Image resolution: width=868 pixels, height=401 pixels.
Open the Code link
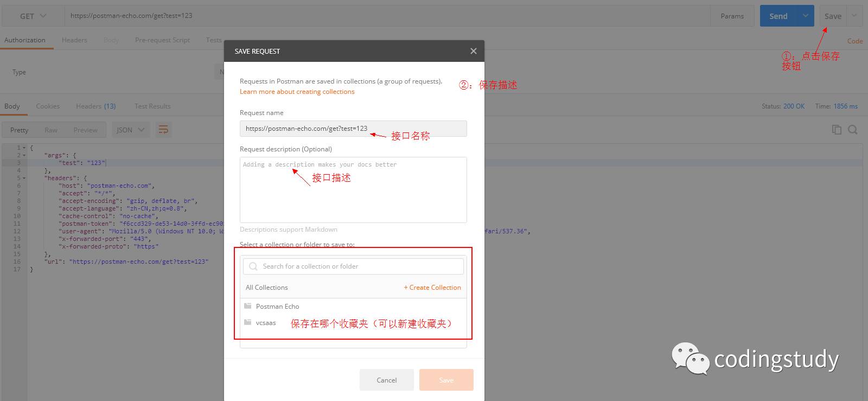[x=855, y=41]
